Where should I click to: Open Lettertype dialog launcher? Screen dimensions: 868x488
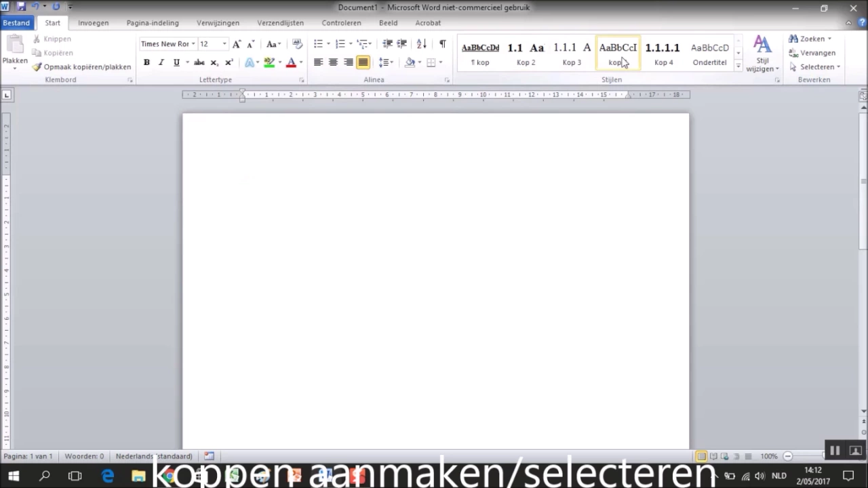[301, 80]
